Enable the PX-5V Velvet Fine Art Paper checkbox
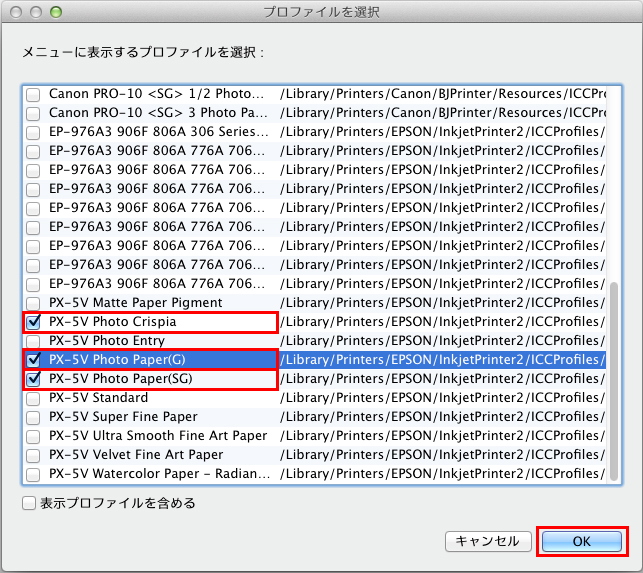This screenshot has width=643, height=573. (x=33, y=455)
